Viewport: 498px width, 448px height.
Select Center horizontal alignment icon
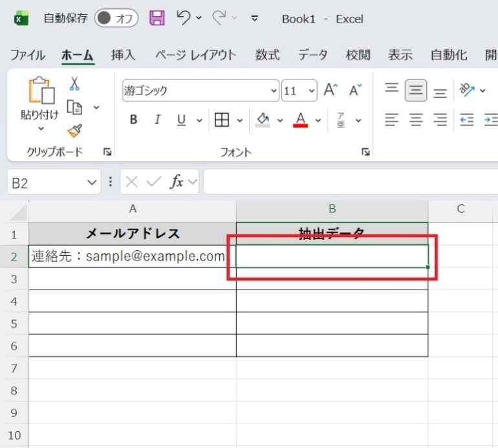pos(416,120)
